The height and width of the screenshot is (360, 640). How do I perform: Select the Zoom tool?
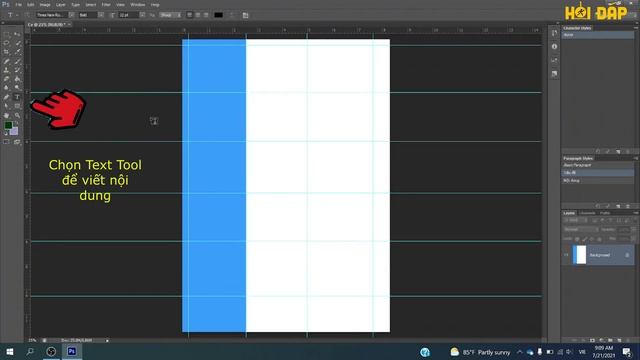point(17,116)
